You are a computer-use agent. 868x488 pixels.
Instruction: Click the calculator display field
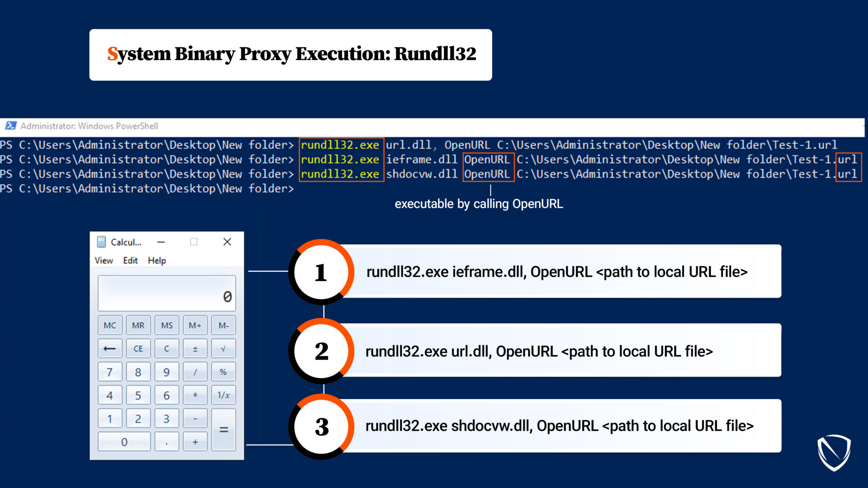167,293
